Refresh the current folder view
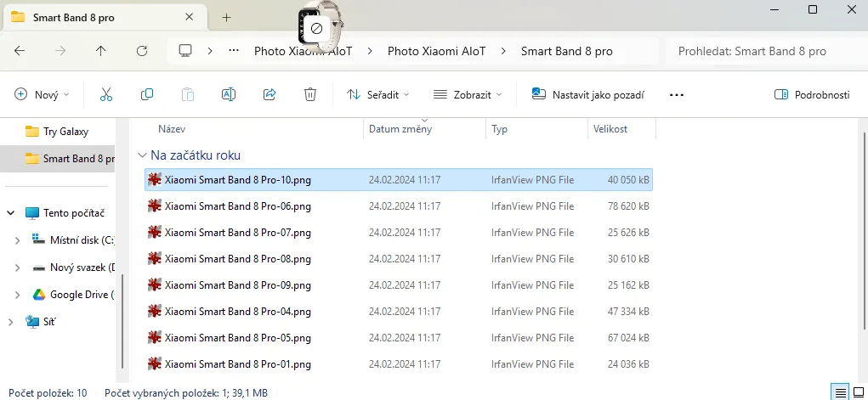The height and width of the screenshot is (400, 868). (x=142, y=51)
